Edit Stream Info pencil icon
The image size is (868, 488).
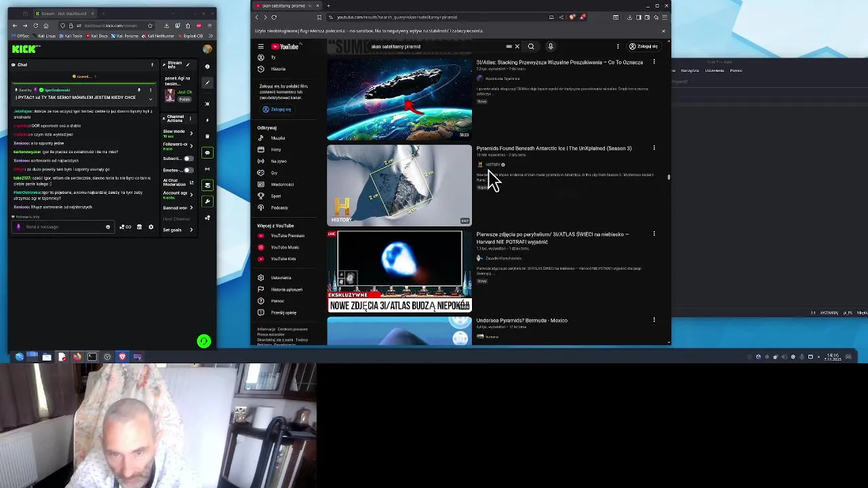coord(188,65)
